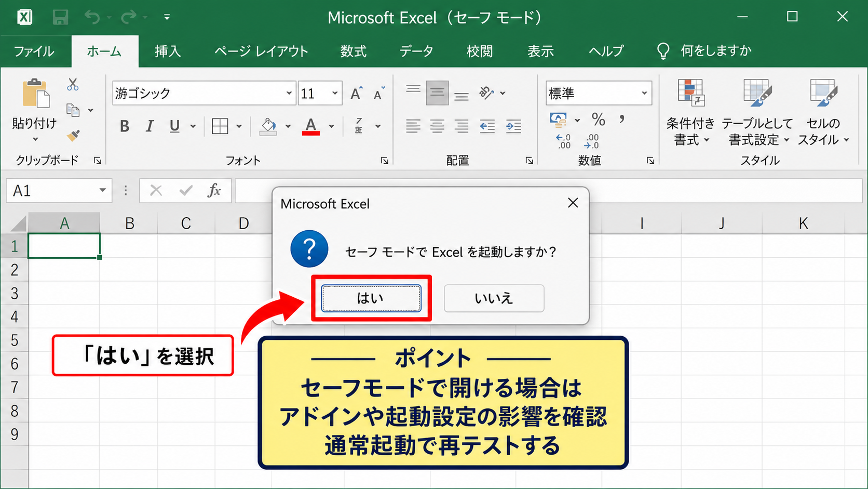Open the Font Color dropdown arrow

(x=331, y=126)
